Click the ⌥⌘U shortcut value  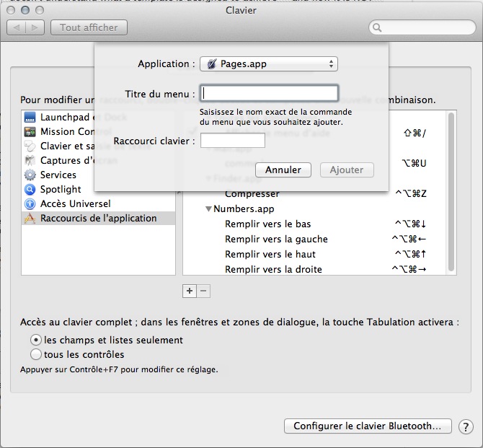[414, 163]
